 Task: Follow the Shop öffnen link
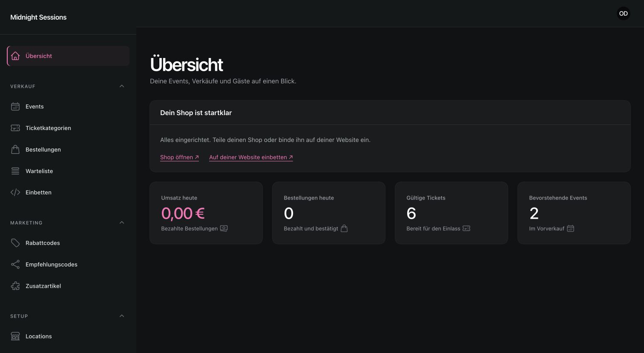click(179, 157)
